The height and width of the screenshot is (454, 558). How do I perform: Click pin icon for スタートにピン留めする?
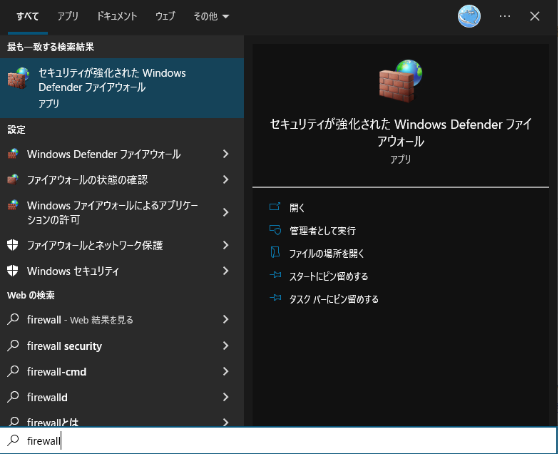point(275,275)
